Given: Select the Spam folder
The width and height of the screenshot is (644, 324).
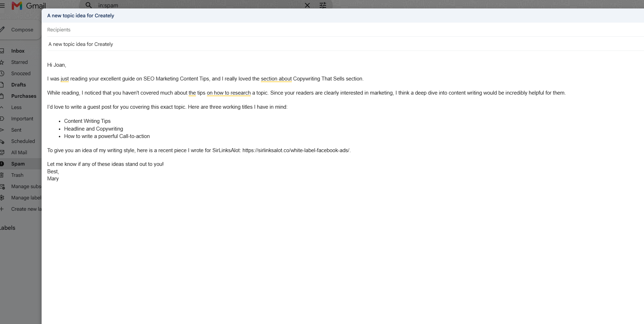Looking at the screenshot, I should [18, 164].
